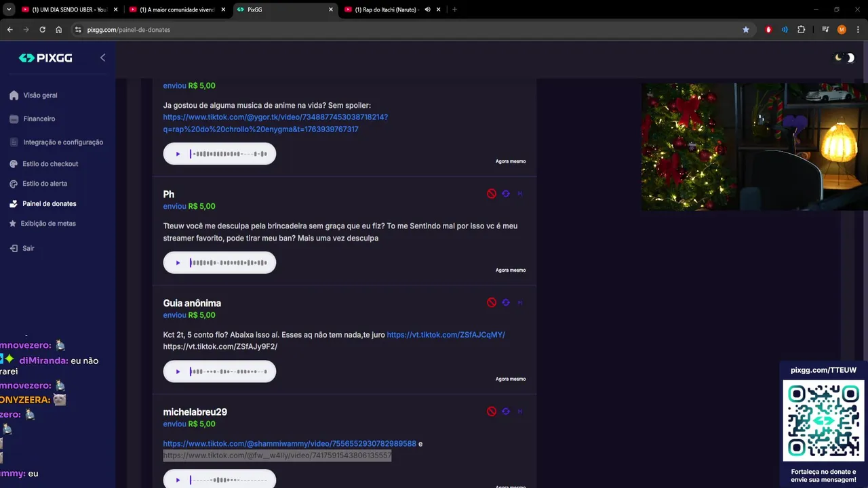Image resolution: width=868 pixels, height=488 pixels.
Task: Click the Sair exit icon
Action: [14, 248]
